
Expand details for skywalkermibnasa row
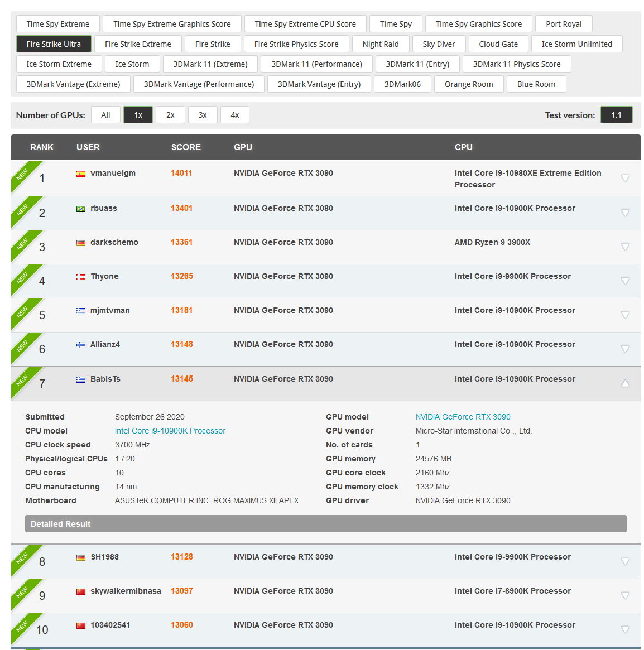tap(625, 595)
